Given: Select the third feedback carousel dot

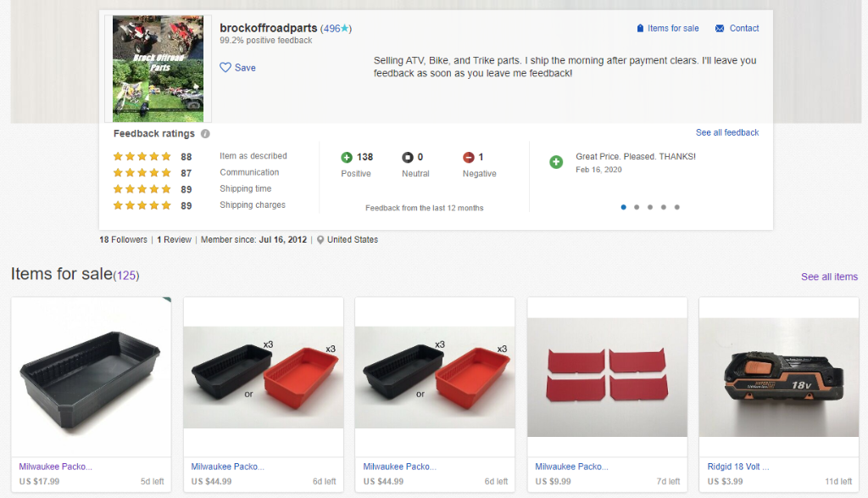Looking at the screenshot, I should [650, 207].
